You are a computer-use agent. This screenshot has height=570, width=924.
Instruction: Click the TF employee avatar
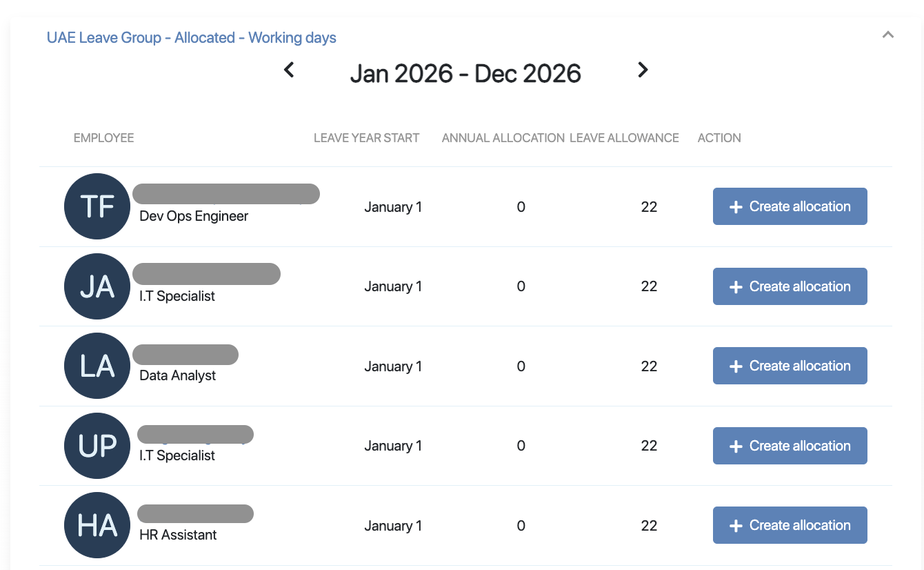tap(97, 206)
